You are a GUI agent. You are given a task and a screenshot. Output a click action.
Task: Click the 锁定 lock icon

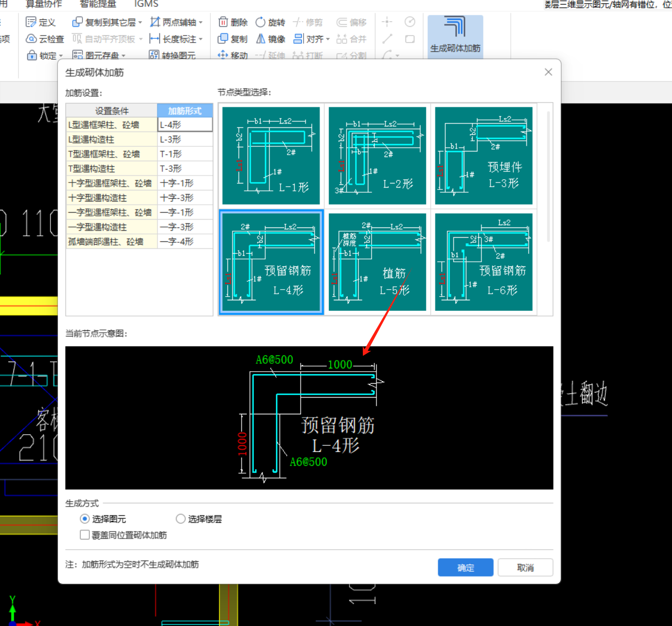pyautogui.click(x=32, y=56)
